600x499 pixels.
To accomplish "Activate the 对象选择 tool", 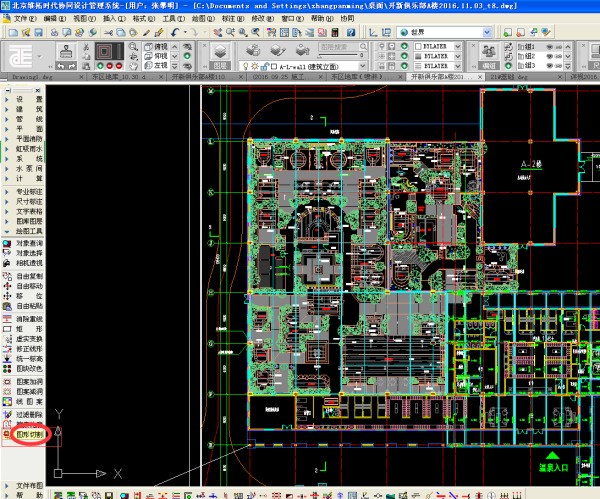I will point(28,253).
